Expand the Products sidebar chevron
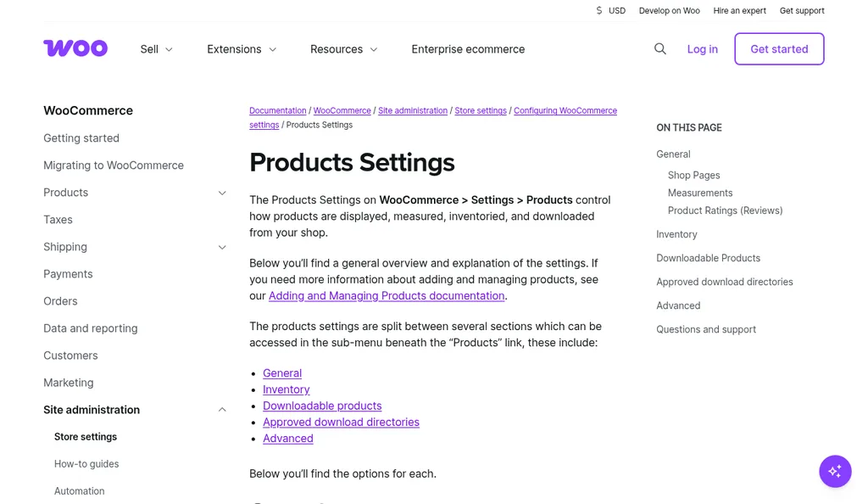868x504 pixels. click(x=222, y=193)
